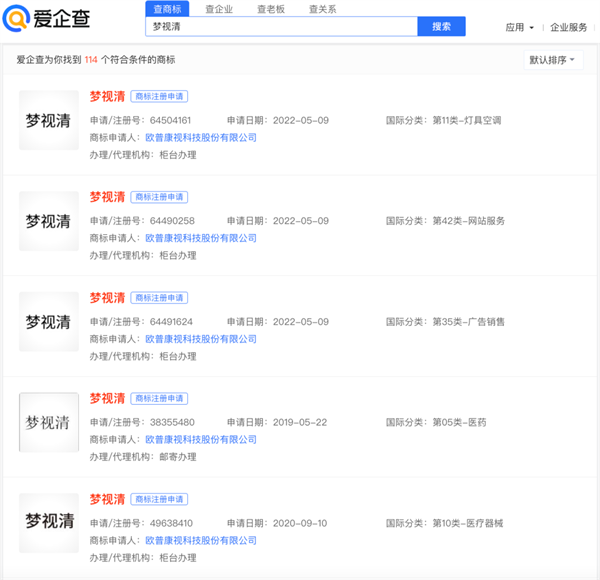Image resolution: width=600 pixels, height=580 pixels.
Task: Select registration number 64490258
Action: pyautogui.click(x=172, y=221)
